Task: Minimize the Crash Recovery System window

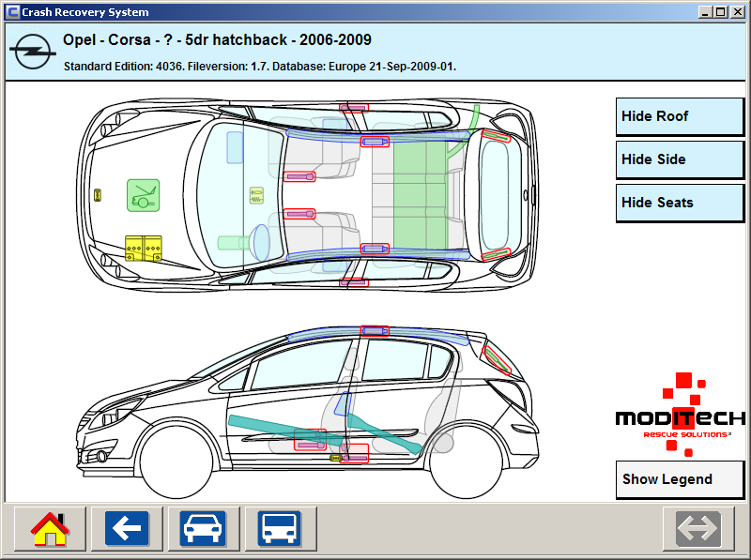Action: (x=704, y=12)
